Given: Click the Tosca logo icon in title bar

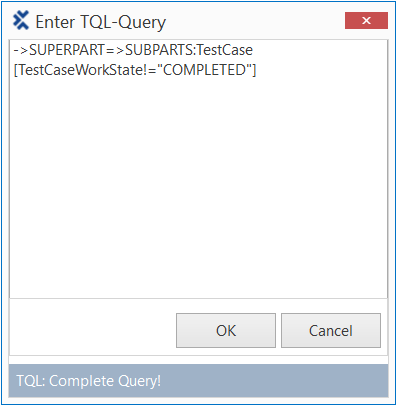Looking at the screenshot, I should [21, 21].
